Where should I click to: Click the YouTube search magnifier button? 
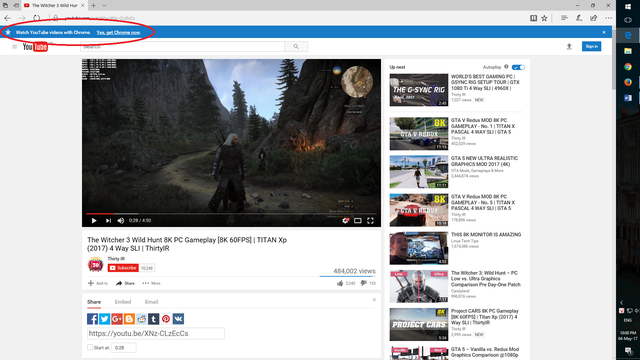point(296,47)
